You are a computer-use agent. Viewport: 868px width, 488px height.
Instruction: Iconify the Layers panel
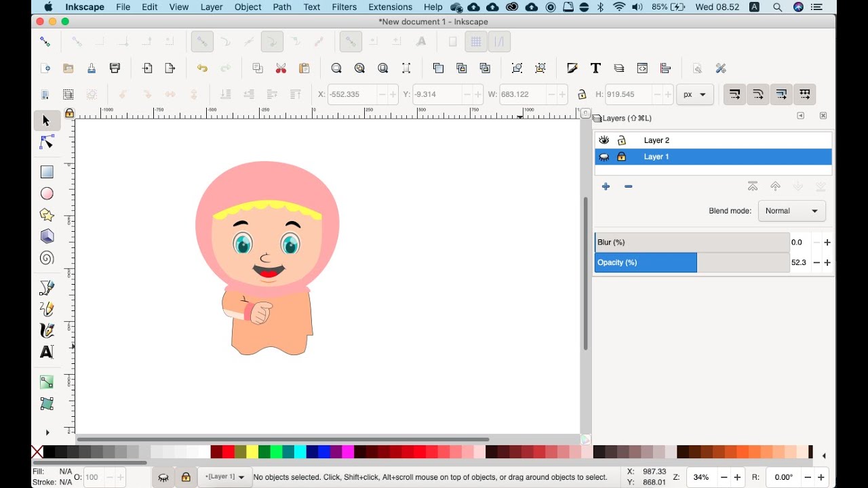coord(801,116)
